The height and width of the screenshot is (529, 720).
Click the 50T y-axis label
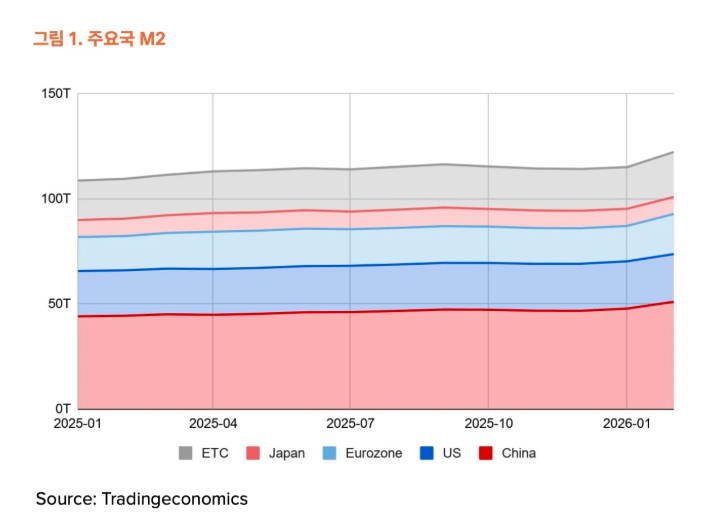pyautogui.click(x=60, y=303)
